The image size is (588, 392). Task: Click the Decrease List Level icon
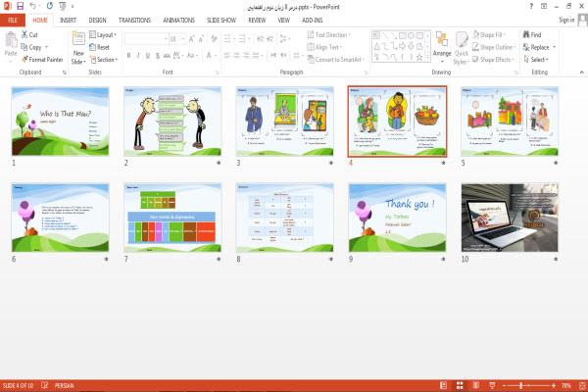click(x=261, y=38)
